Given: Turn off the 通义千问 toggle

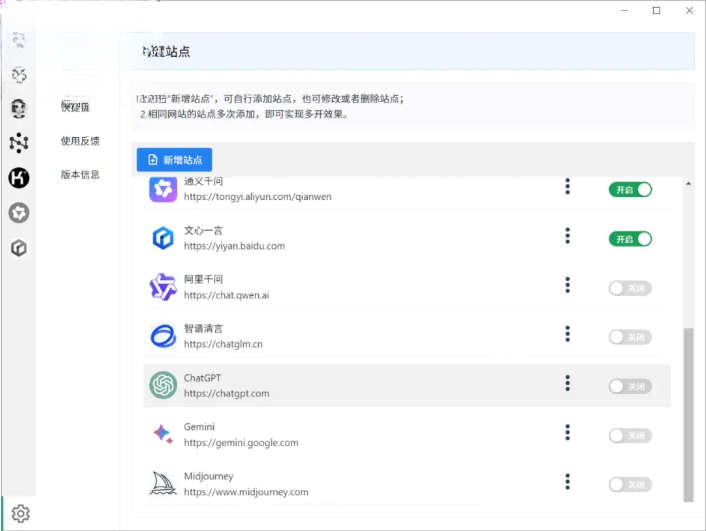Looking at the screenshot, I should [x=630, y=190].
